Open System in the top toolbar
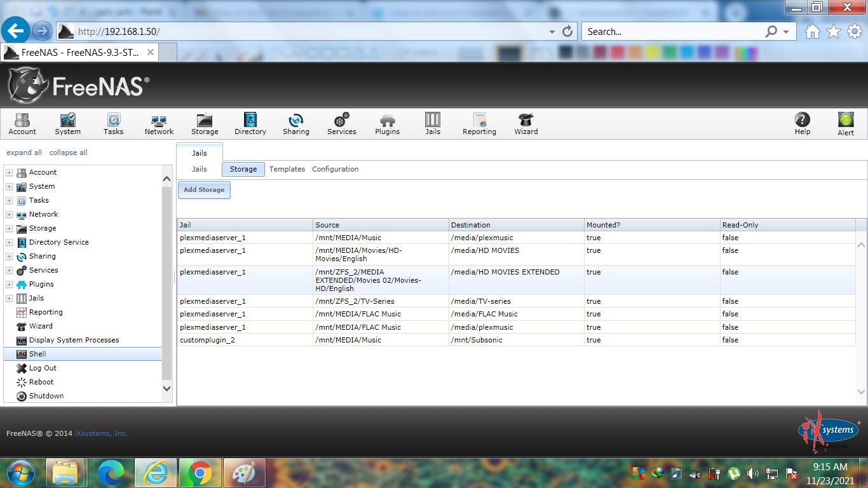Screen dimensions: 868x488 coord(67,124)
